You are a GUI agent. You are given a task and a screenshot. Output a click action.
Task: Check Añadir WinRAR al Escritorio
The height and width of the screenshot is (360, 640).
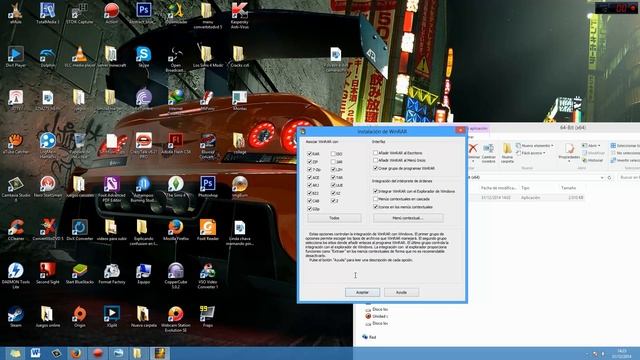coord(375,153)
